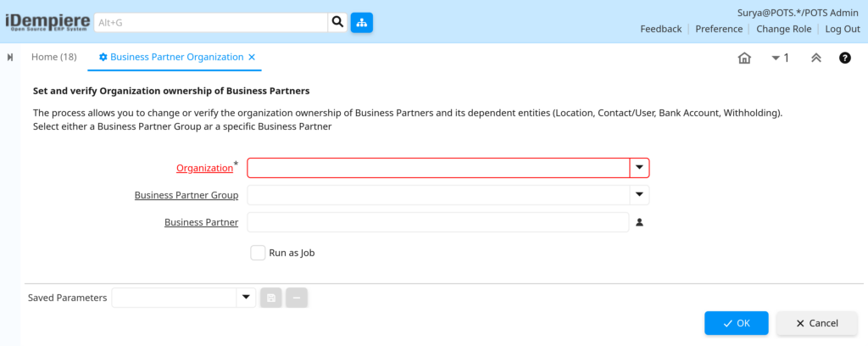Collapse header with double chevron icon

pos(816,58)
